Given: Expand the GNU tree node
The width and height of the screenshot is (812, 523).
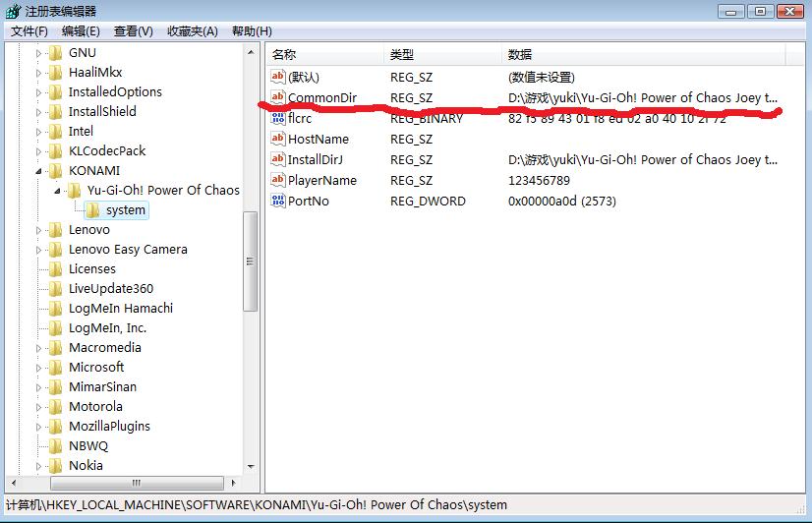Looking at the screenshot, I should 38,53.
